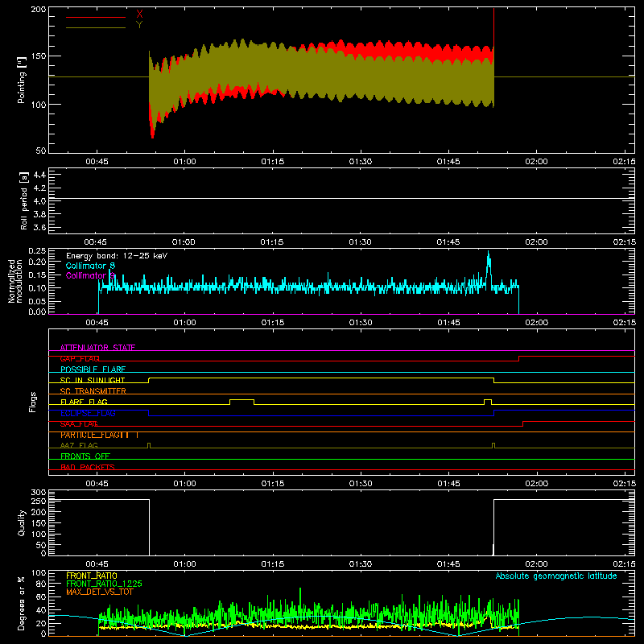This screenshot has width=644, height=644.
Task: Click the 'Pointing' y-axis title
Action: click(22, 80)
